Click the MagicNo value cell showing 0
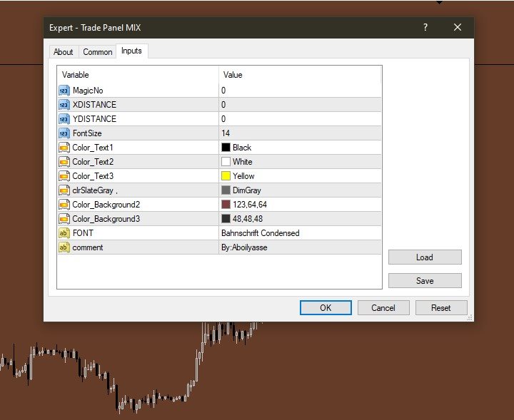The height and width of the screenshot is (420, 514). [300, 91]
